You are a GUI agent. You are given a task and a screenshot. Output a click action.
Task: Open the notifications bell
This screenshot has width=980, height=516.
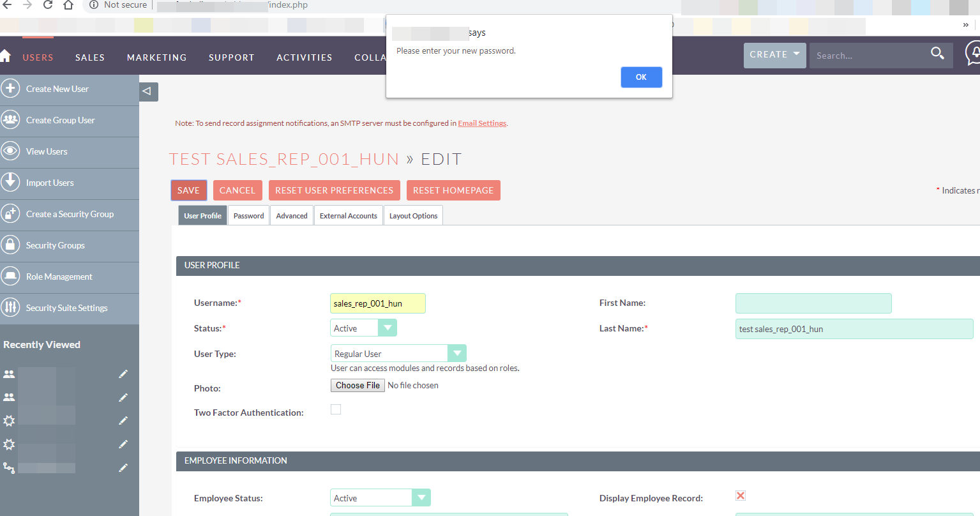pos(974,54)
